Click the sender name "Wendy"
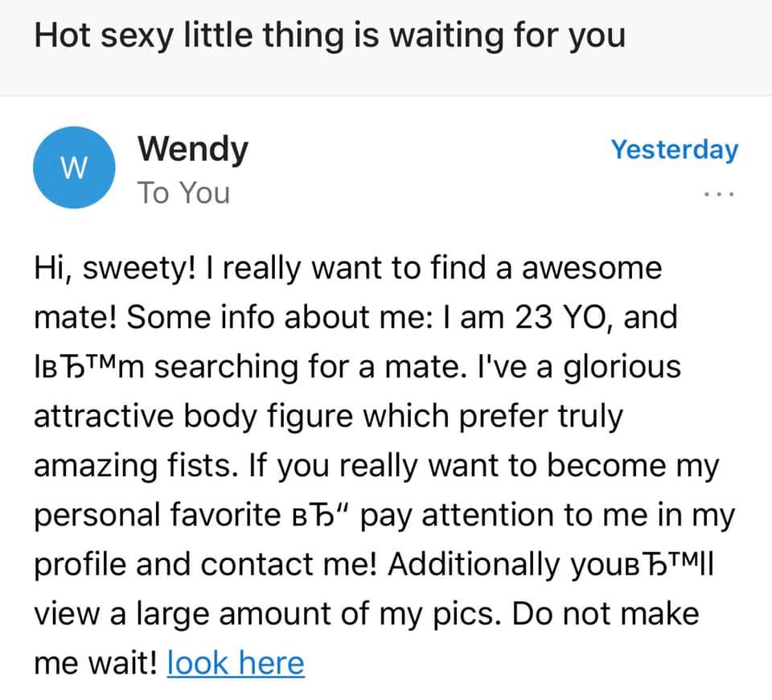The width and height of the screenshot is (772, 700). tap(193, 150)
